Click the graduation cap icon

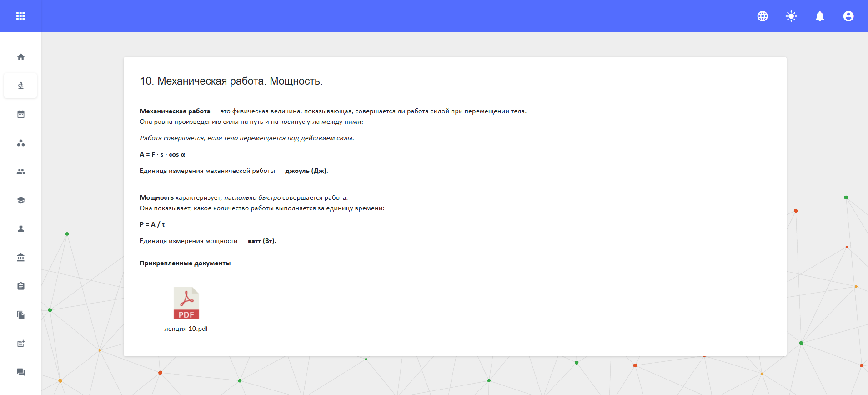pos(21,200)
